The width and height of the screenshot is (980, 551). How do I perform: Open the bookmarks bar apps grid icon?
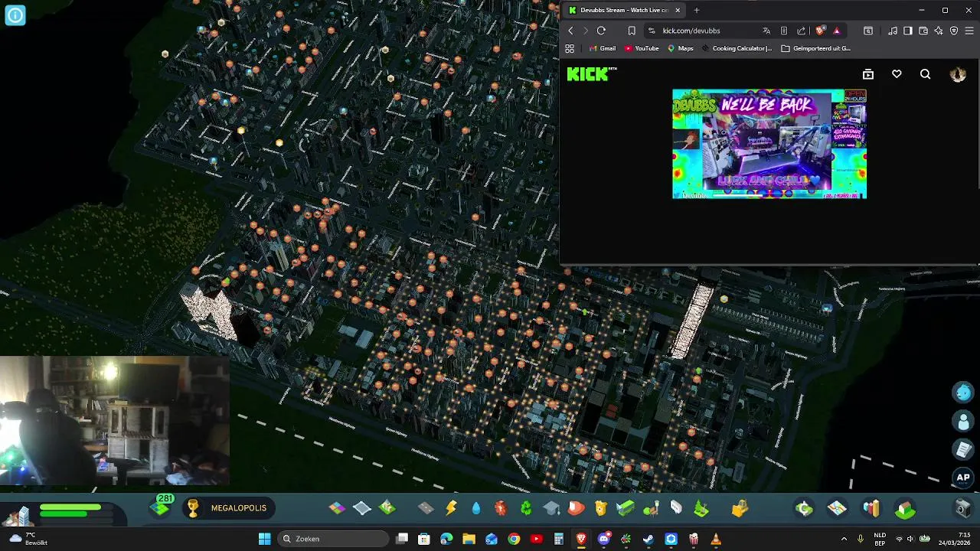(570, 48)
